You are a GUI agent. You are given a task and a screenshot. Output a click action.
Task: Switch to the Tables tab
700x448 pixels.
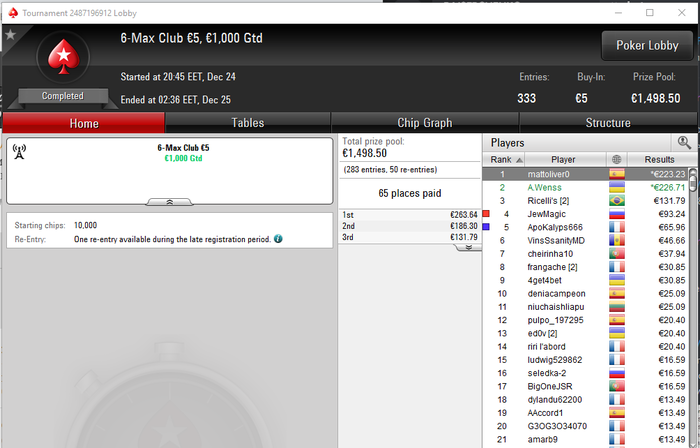tap(248, 123)
